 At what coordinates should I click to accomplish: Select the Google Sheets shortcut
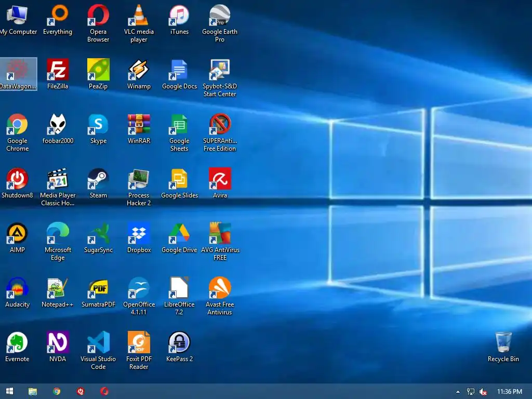179,132
